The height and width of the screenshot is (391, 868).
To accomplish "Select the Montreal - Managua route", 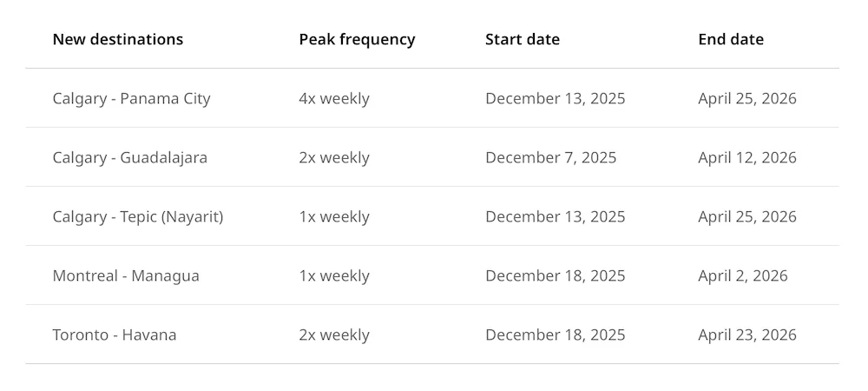I will click(126, 275).
